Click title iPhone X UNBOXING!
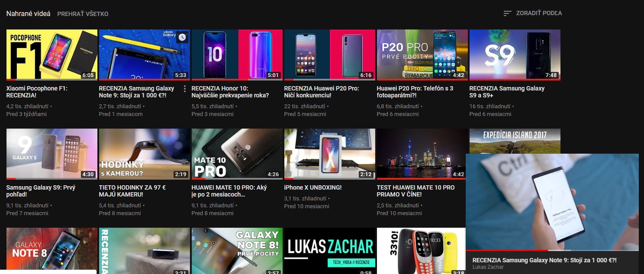Screen dimensions: 644x274 tap(313, 187)
